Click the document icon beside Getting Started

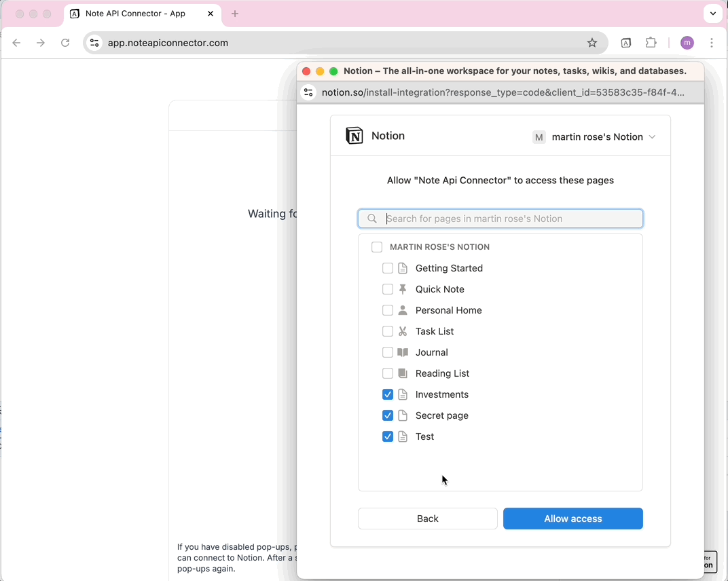403,268
